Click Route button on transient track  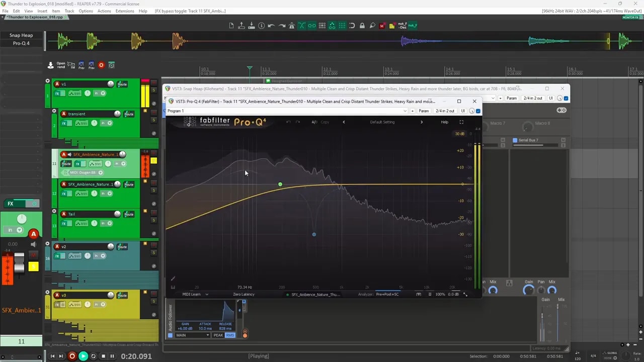tap(129, 114)
